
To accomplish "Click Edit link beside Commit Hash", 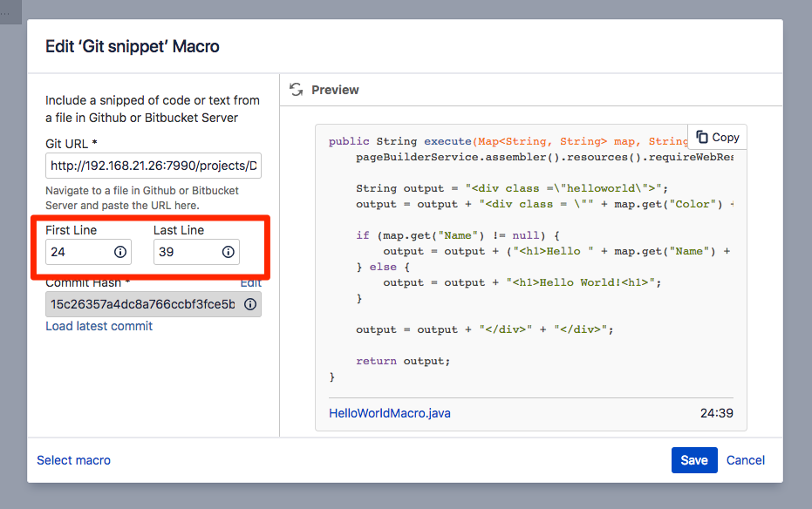I will [x=250, y=282].
